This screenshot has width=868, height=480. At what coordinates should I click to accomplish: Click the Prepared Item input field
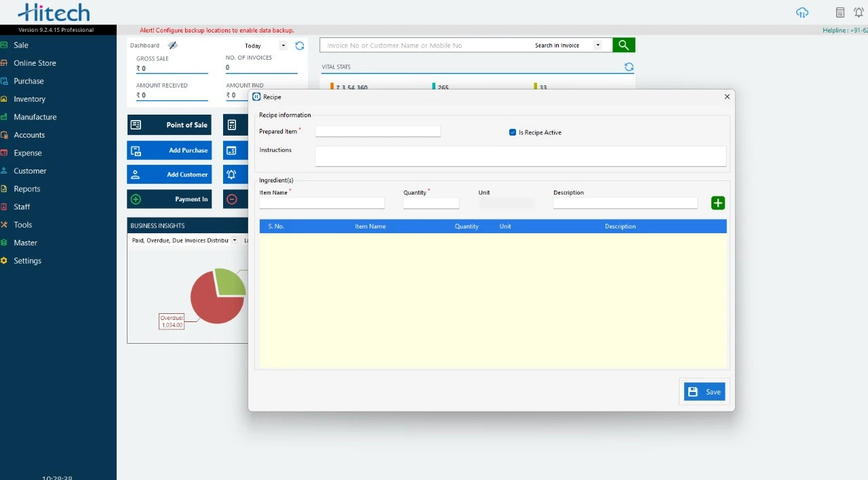tap(378, 132)
